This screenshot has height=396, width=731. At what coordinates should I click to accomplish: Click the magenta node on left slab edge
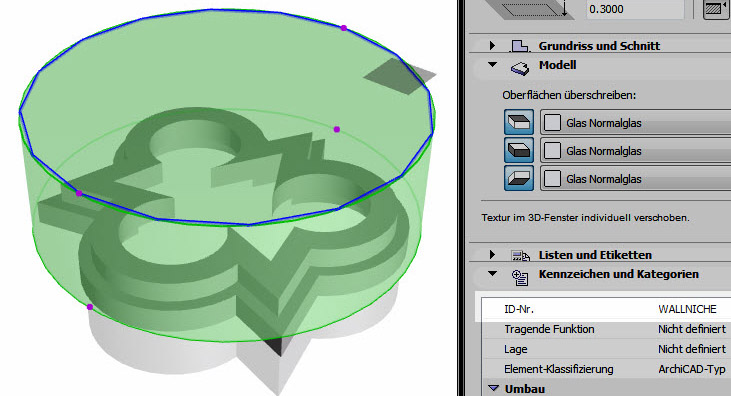tap(79, 193)
